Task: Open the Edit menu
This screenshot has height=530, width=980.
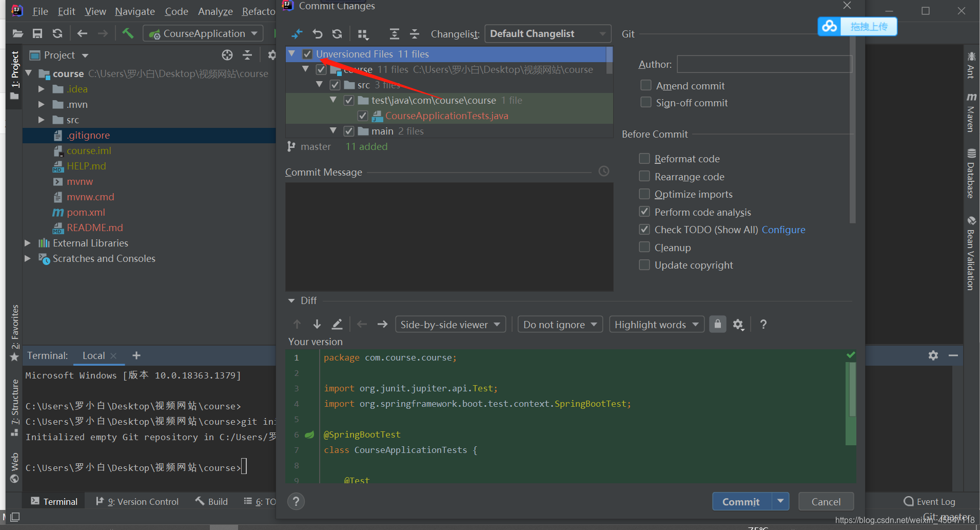Action: pyautogui.click(x=66, y=11)
